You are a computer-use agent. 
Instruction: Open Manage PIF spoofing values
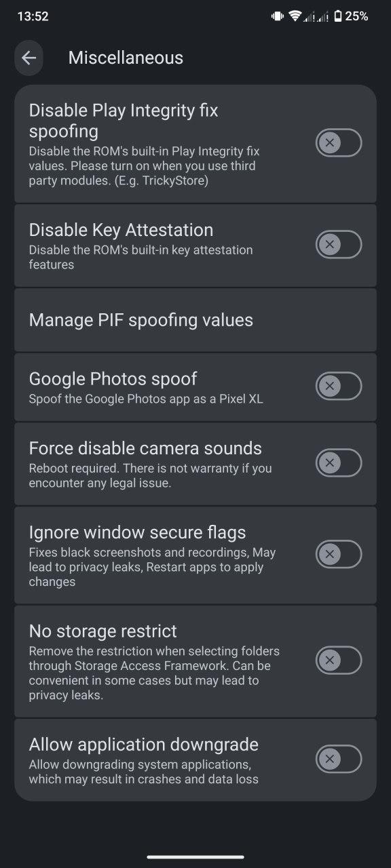(x=195, y=320)
